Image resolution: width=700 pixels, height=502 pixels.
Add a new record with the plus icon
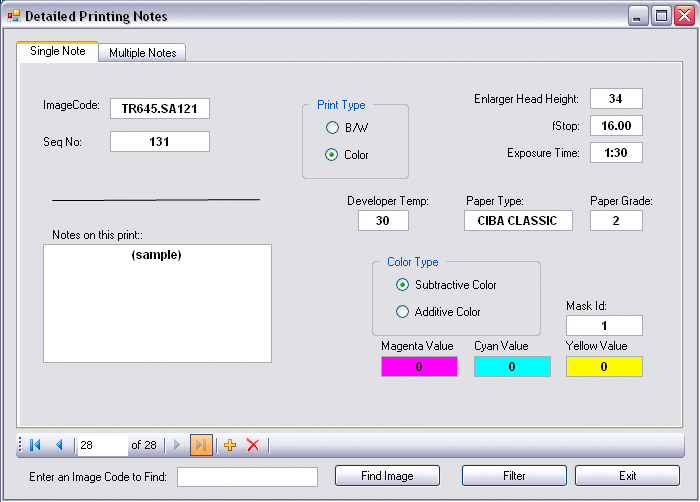pos(230,445)
